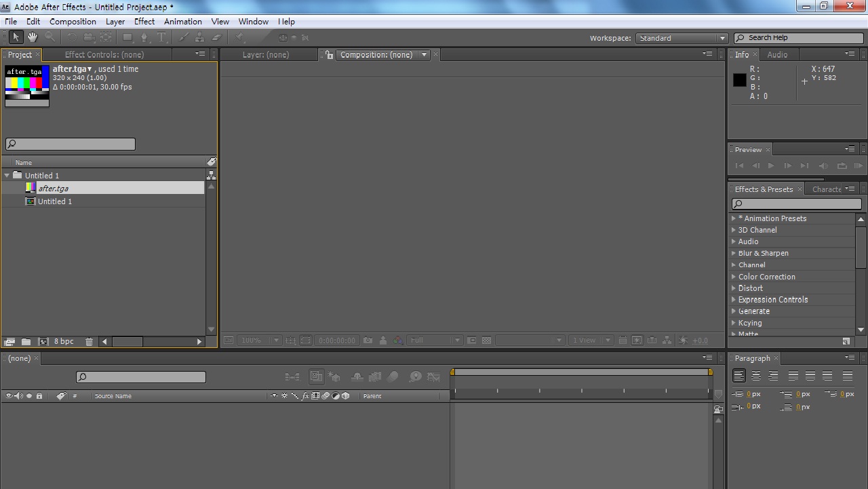The image size is (868, 489).
Task: Open the Animation menu
Action: pyautogui.click(x=183, y=21)
